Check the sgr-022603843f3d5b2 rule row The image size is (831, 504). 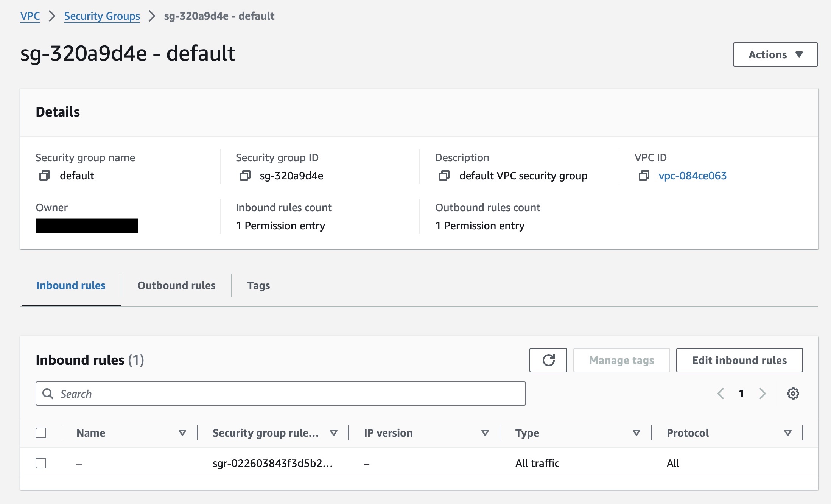(41, 463)
